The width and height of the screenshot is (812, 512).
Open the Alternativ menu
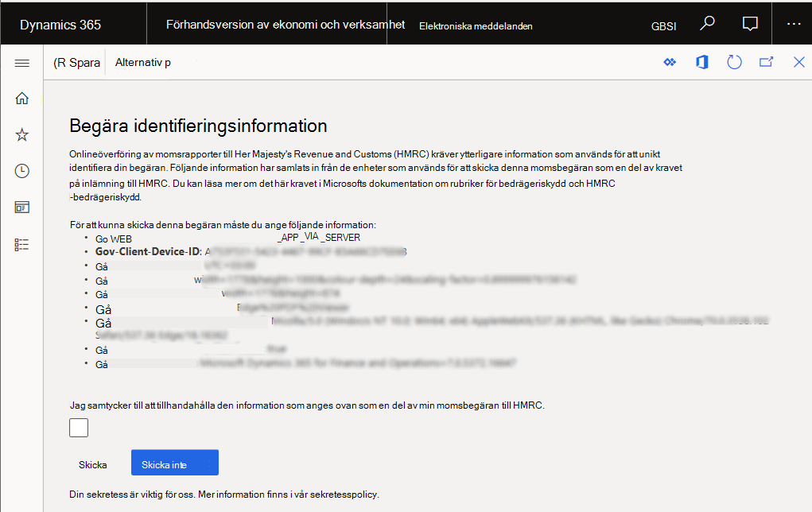143,63
